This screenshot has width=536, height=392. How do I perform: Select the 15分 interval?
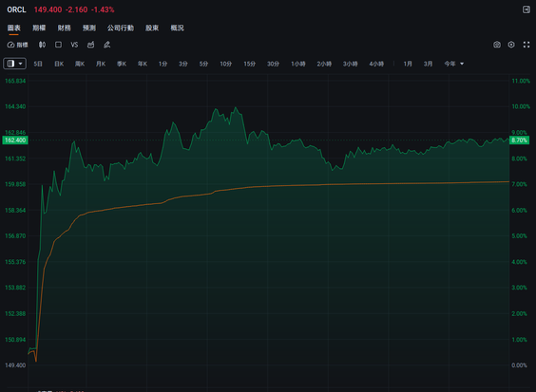pos(249,64)
